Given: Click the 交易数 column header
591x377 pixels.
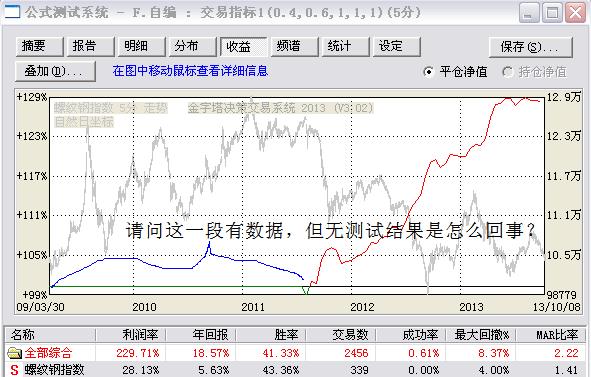Looking at the screenshot, I should [341, 334].
